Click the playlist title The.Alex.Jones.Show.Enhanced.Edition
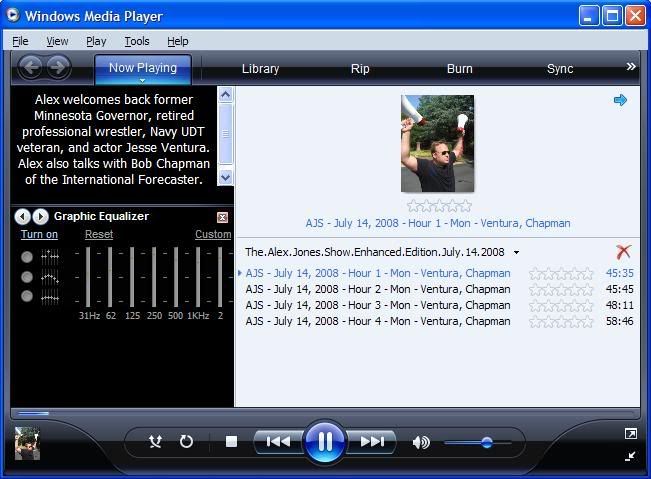 [374, 252]
